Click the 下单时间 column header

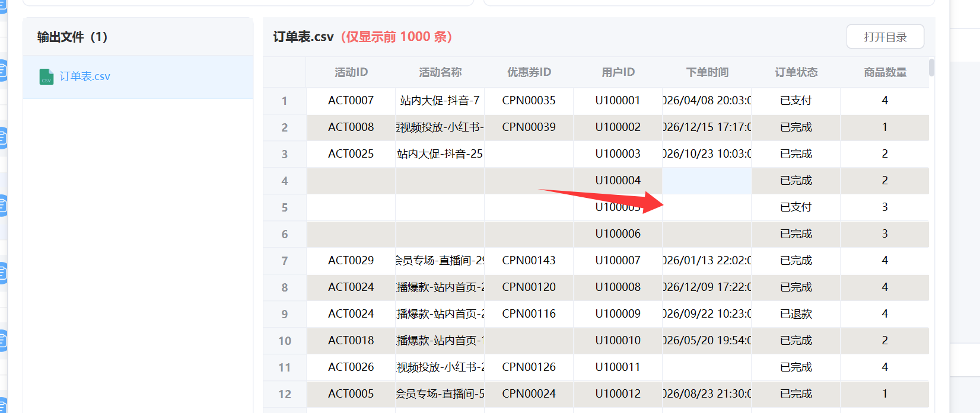tap(707, 72)
